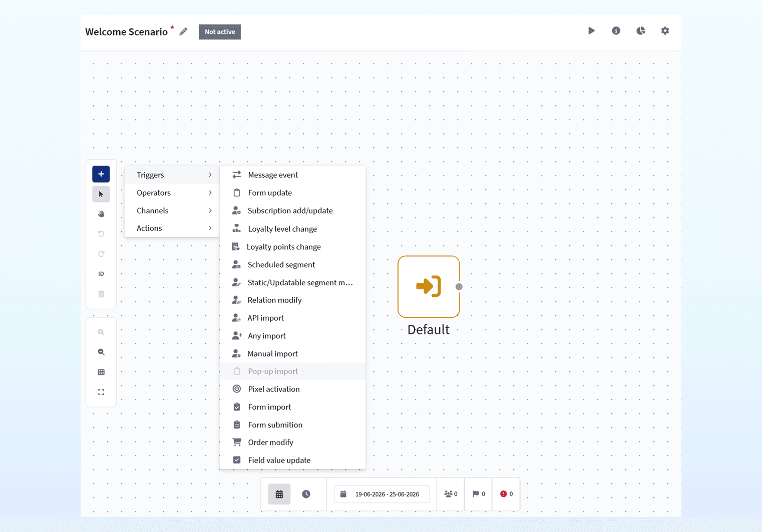Expand the Triggers submenu
This screenshot has height=532, width=762.
coord(172,175)
